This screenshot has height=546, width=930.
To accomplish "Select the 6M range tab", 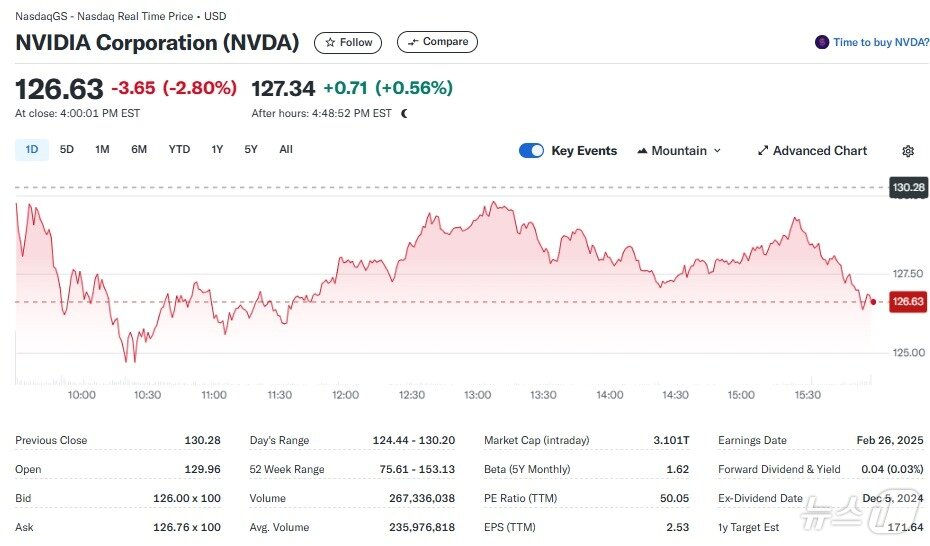I will click(x=139, y=150).
